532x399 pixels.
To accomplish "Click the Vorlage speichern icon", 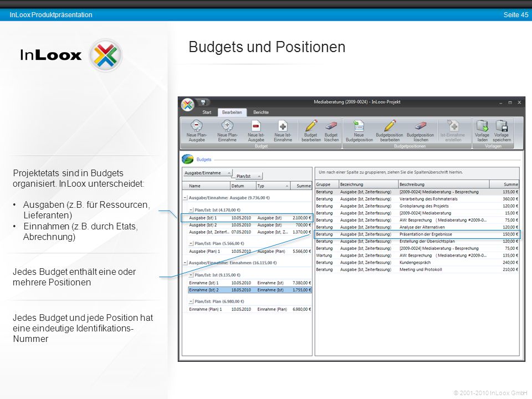I will pyautogui.click(x=502, y=126).
